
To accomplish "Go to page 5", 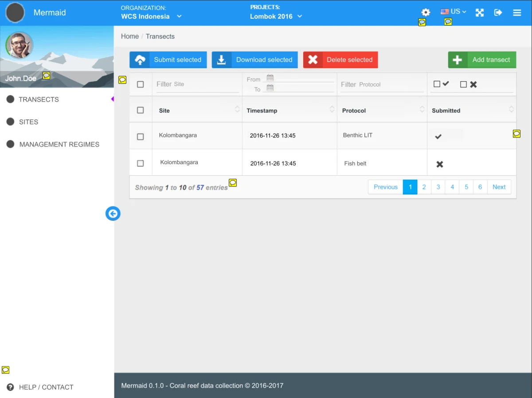I will (466, 187).
